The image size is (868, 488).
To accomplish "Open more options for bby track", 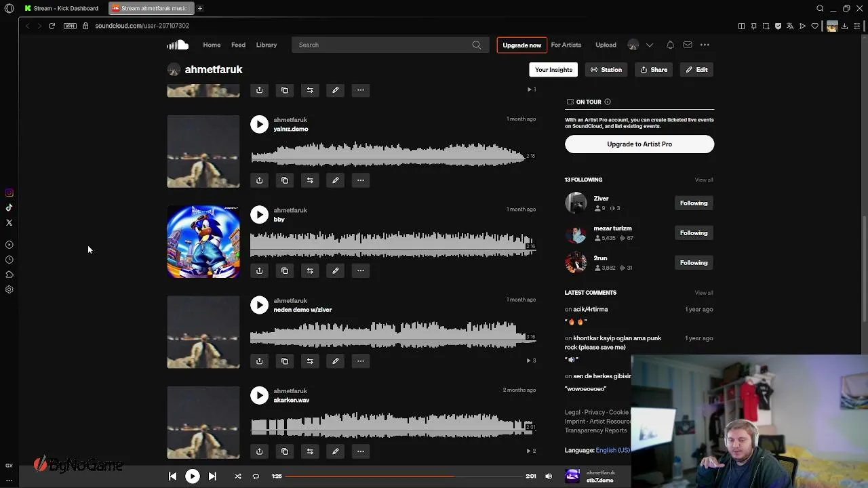I will [x=361, y=270].
